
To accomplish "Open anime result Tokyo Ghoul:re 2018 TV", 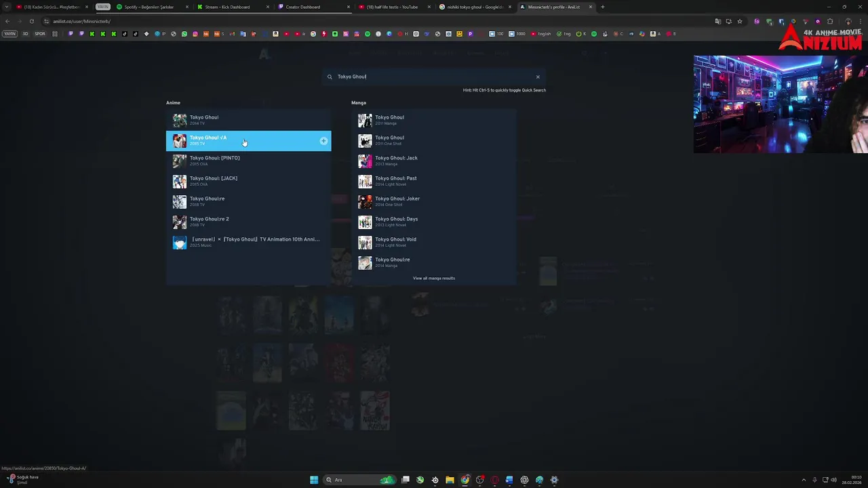I will 248,201.
